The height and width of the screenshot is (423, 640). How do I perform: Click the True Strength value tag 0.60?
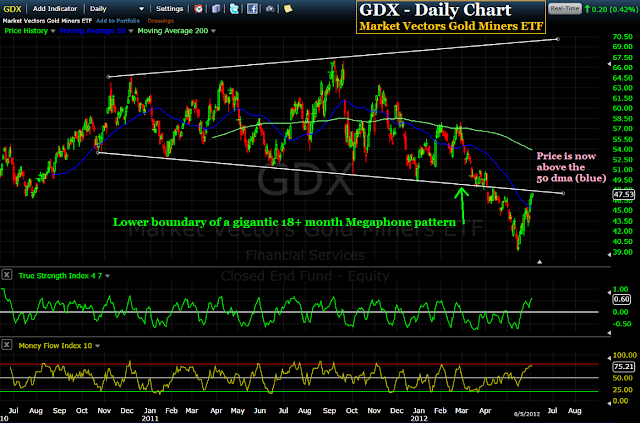pos(622,299)
